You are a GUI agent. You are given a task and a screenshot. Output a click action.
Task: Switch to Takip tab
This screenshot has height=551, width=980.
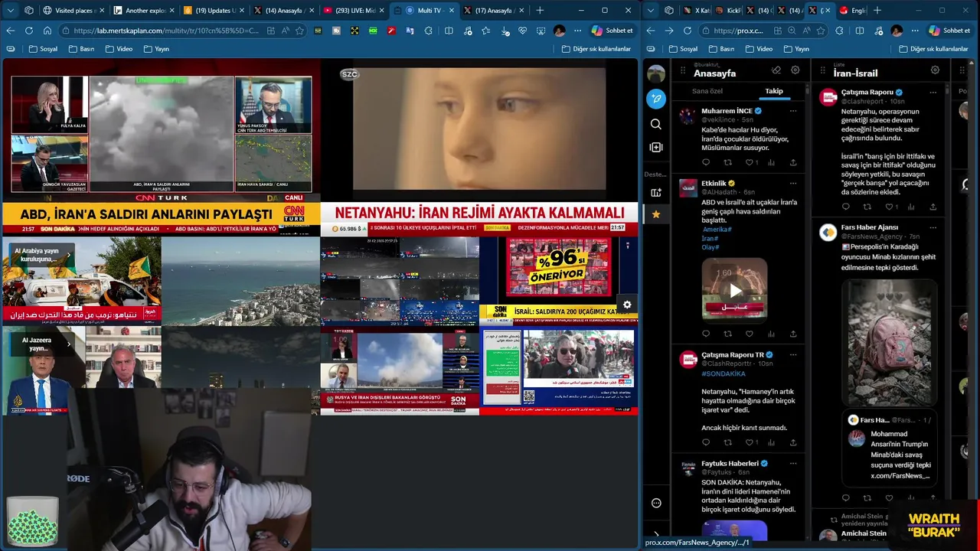pos(774,91)
